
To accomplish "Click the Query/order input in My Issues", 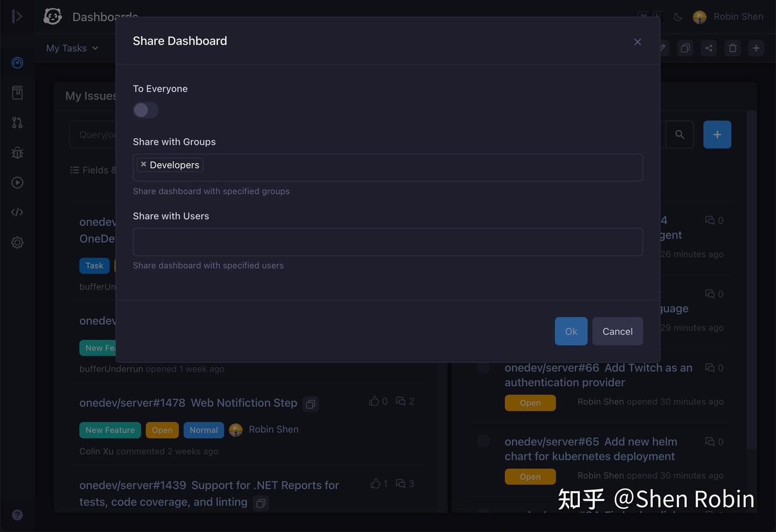I will [x=93, y=135].
